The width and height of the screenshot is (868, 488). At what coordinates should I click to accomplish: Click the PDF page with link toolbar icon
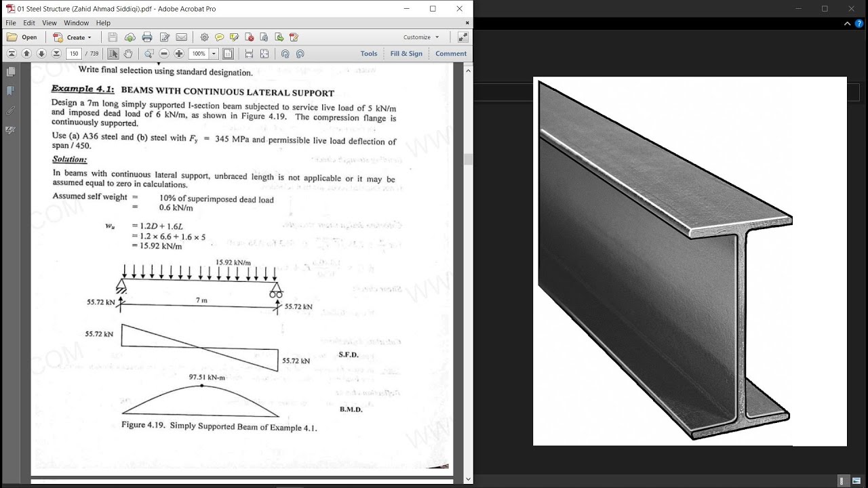(x=264, y=37)
